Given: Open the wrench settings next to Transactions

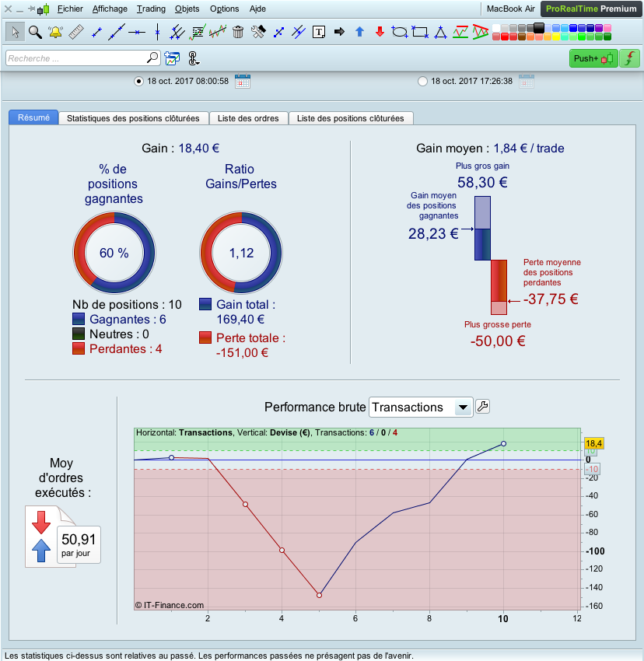Looking at the screenshot, I should click(x=482, y=407).
